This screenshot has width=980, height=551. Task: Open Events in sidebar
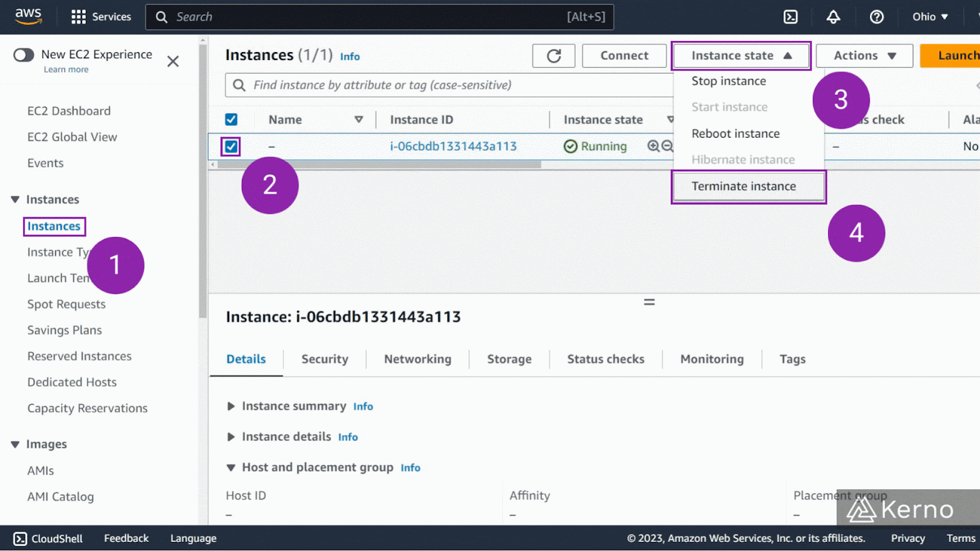tap(45, 163)
